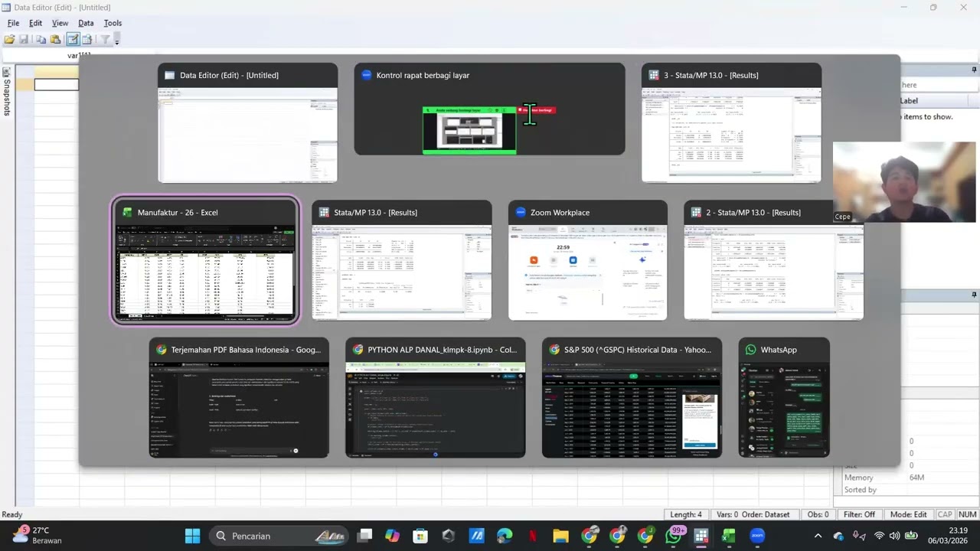The image size is (980, 551).
Task: Click the CAP indicator in status bar
Action: [x=945, y=514]
